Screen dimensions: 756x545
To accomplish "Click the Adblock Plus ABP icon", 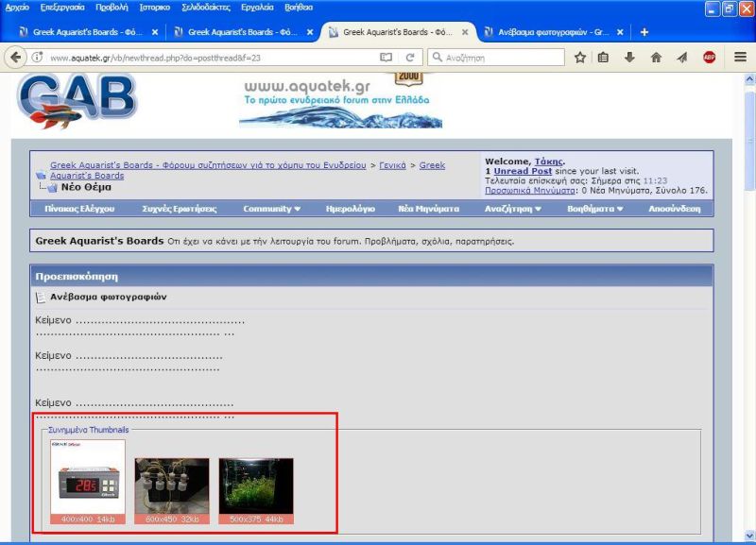I will 709,57.
